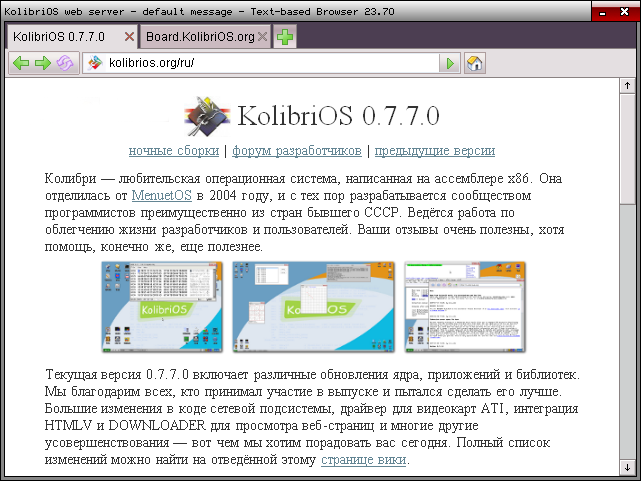Click the paragraph text starting 'Текущая версия'
Viewport: 641px width, 481px height.
tap(312, 417)
